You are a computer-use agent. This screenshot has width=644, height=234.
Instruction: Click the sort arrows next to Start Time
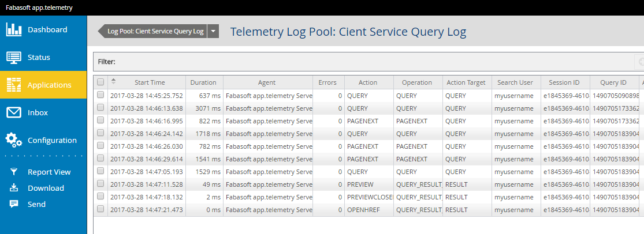pos(114,82)
